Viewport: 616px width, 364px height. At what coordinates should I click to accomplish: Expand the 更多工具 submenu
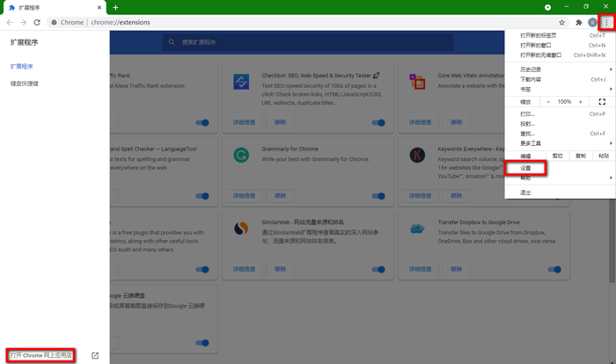[x=561, y=143]
